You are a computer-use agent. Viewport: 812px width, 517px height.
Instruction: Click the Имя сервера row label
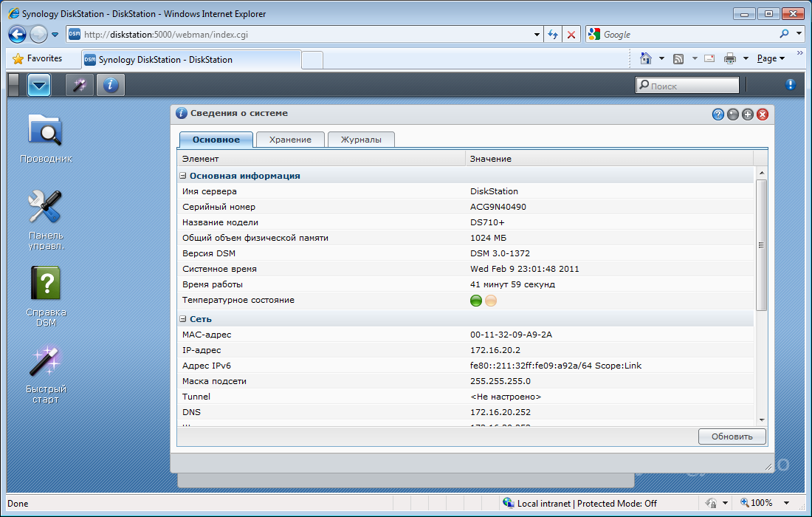click(x=209, y=191)
